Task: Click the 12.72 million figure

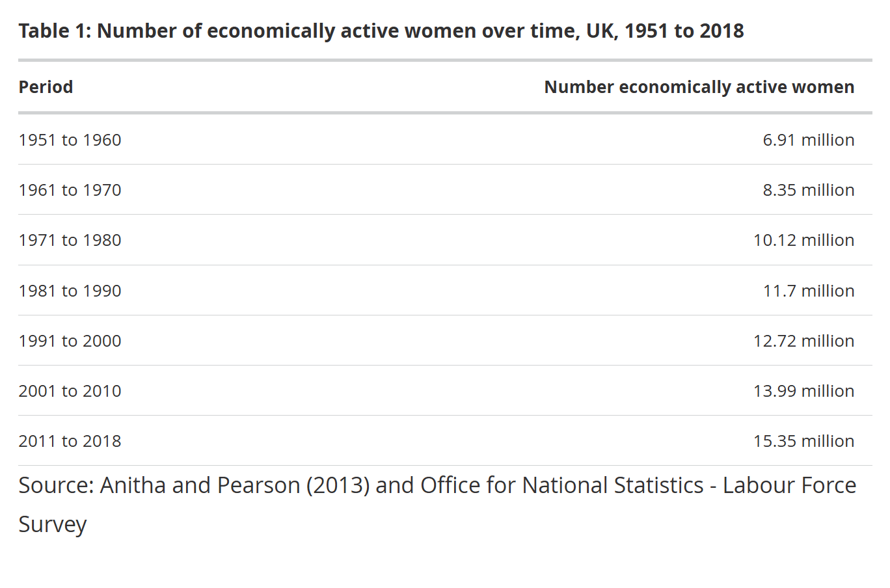Action: click(804, 341)
